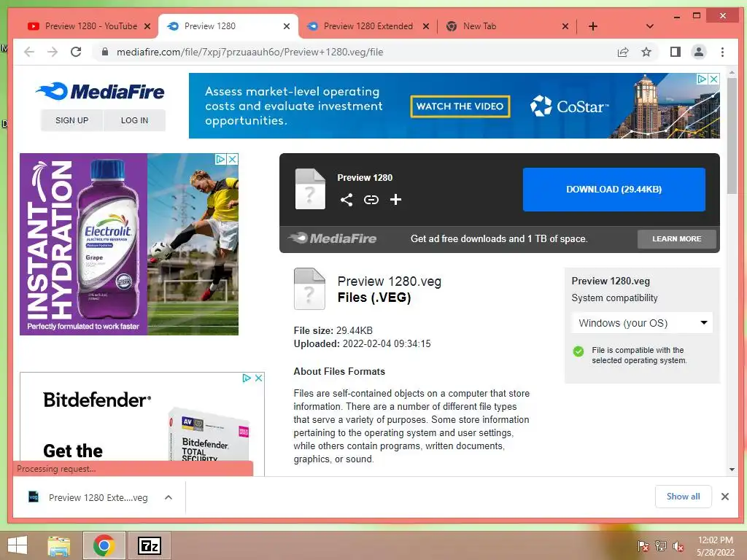The image size is (747, 560).
Task: Click the browser back arrow
Action: point(29,52)
